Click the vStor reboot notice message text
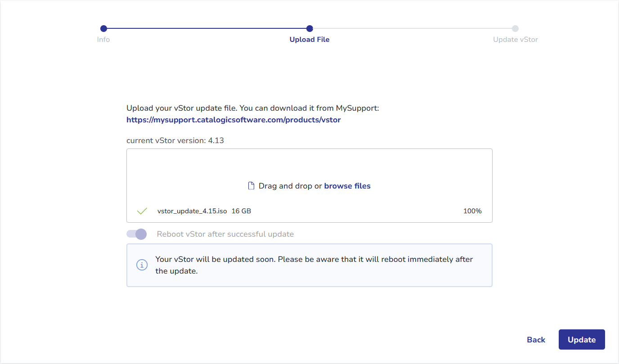Image resolution: width=619 pixels, height=364 pixels. click(314, 265)
